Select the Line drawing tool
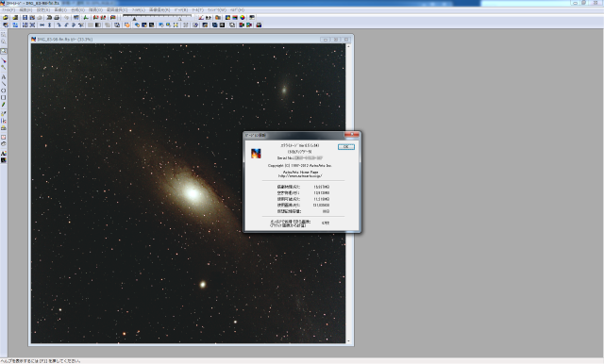This screenshot has width=604, height=364. click(4, 84)
